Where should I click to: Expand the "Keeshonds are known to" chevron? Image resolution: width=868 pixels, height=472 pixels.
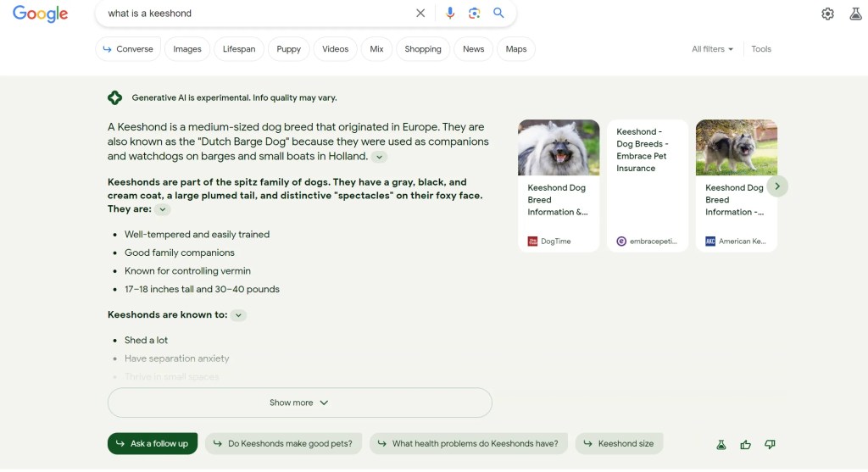tap(239, 315)
